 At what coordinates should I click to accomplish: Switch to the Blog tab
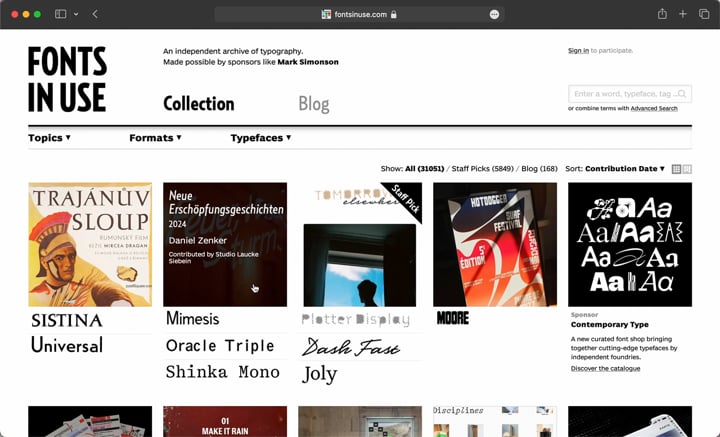(x=314, y=104)
